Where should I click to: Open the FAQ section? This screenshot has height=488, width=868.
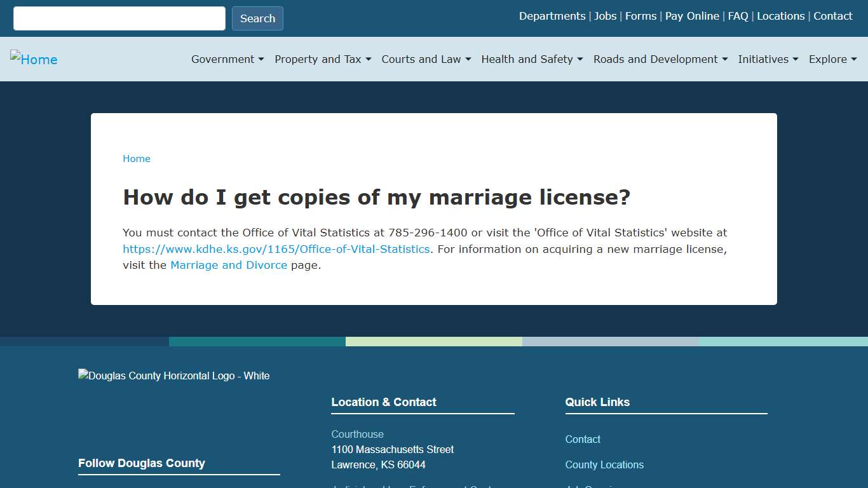pos(738,16)
